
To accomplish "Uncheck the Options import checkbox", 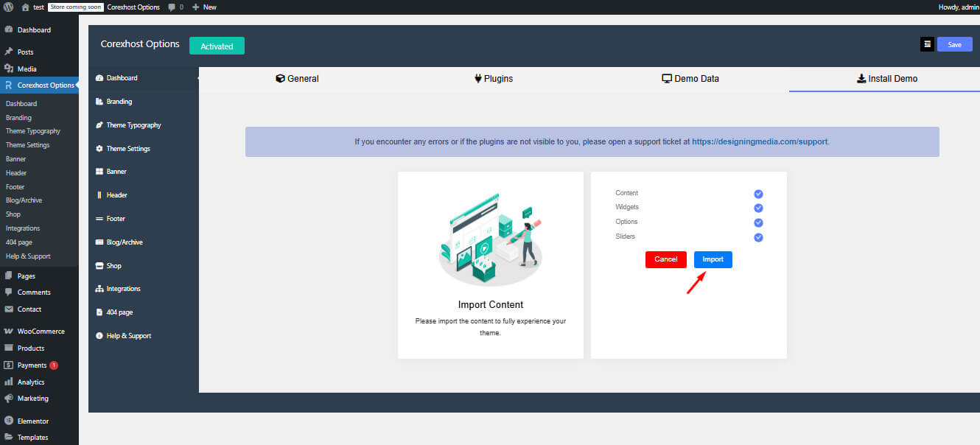I will coord(758,222).
